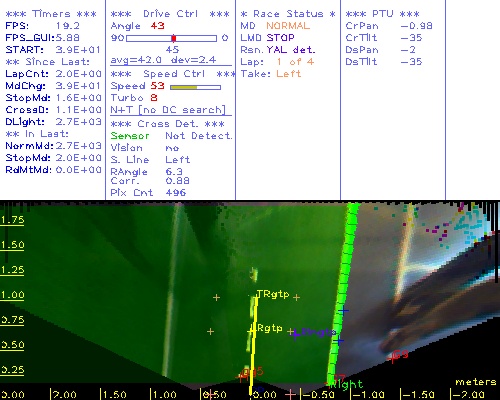This screenshot has width=500, height=400.
Task: Click the red marker on the Angle slider
Action: (174, 38)
